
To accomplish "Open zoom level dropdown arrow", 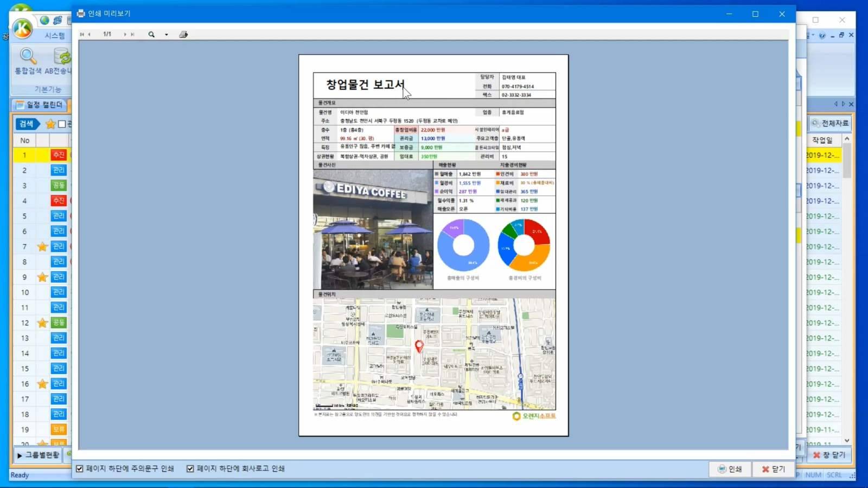I will 167,35.
